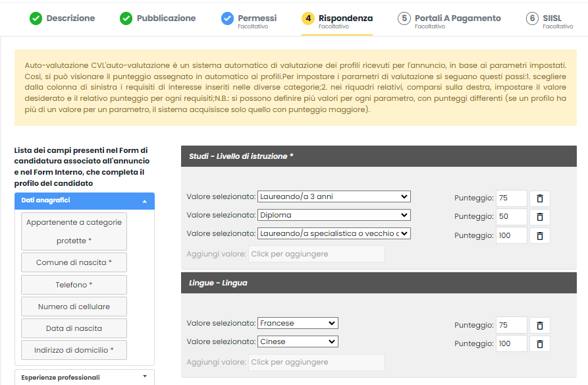Select the Comune di nascita field
The width and height of the screenshot is (588, 385).
click(74, 262)
